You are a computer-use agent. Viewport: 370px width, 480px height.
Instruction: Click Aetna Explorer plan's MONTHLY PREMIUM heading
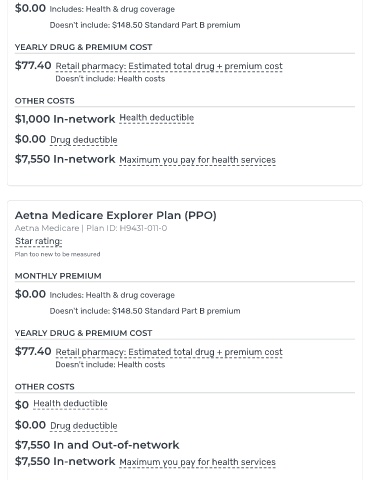pyautogui.click(x=58, y=276)
